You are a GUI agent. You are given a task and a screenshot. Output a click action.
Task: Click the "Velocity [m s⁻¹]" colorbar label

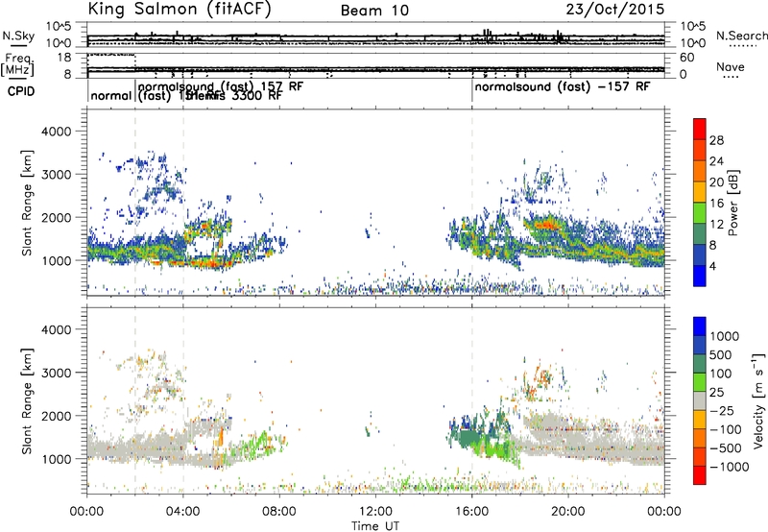pyautogui.click(x=758, y=400)
